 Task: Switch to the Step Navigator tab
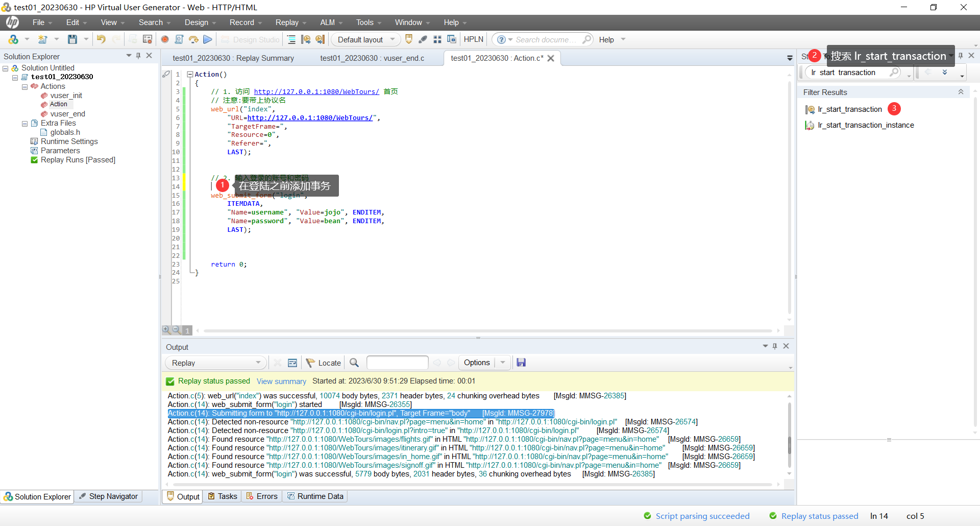108,496
